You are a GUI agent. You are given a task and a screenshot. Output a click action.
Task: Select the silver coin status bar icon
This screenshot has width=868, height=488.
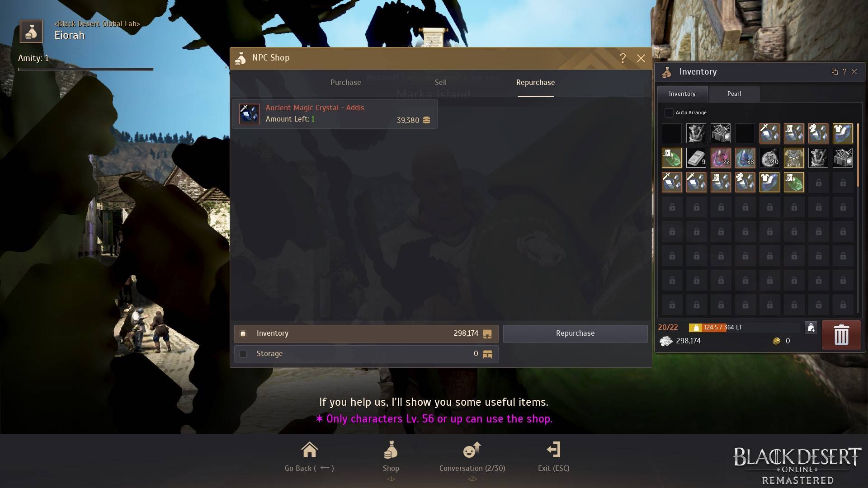point(666,340)
